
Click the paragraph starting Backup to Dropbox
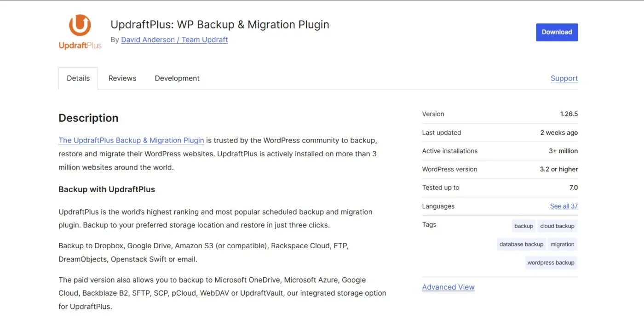(x=204, y=252)
